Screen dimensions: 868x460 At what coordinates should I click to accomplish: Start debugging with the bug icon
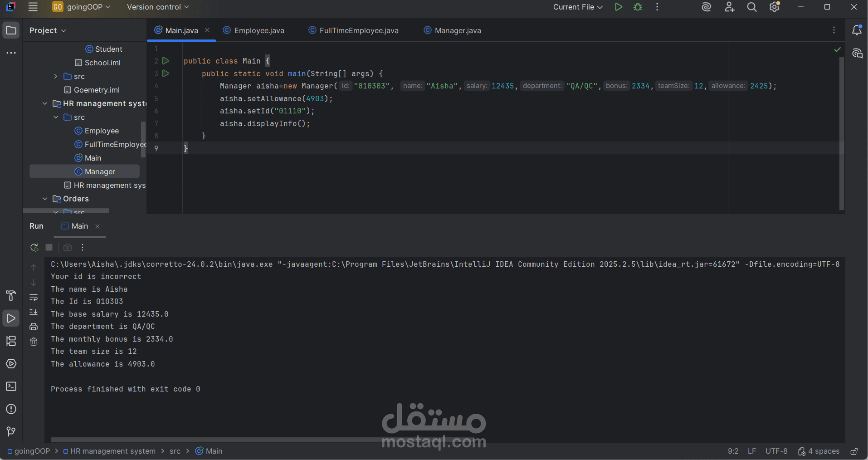click(x=638, y=7)
